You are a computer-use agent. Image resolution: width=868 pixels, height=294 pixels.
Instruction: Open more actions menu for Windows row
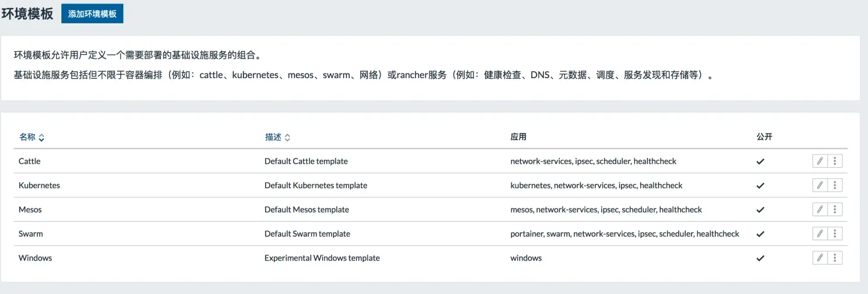click(835, 258)
